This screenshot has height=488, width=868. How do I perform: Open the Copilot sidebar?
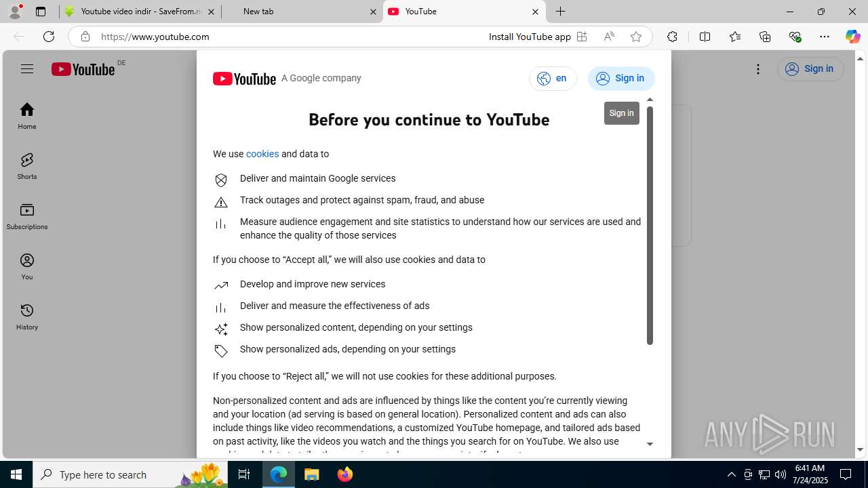(852, 37)
